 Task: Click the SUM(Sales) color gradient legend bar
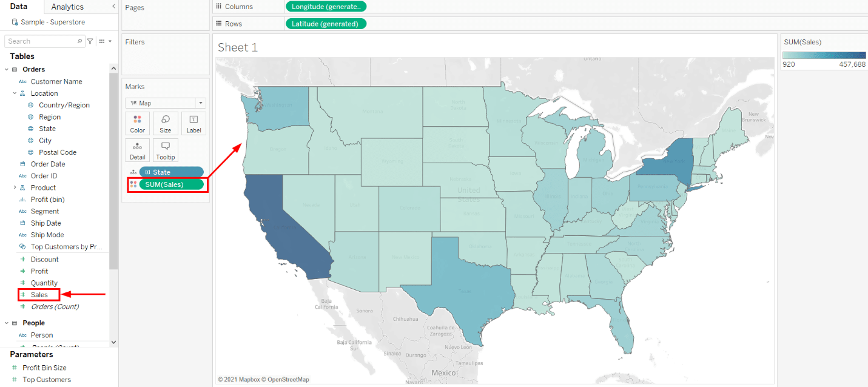pyautogui.click(x=824, y=55)
